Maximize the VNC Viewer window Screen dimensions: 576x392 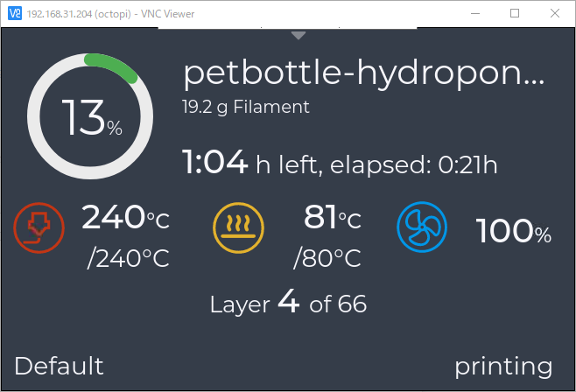(515, 14)
